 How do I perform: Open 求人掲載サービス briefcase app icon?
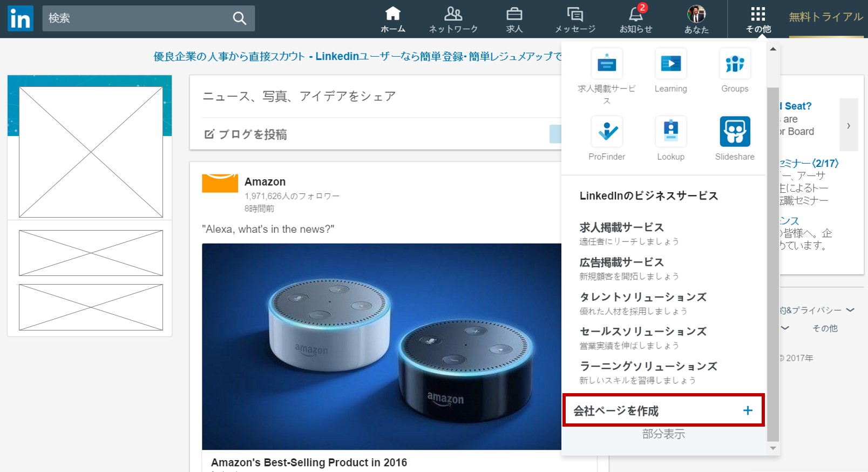point(607,63)
